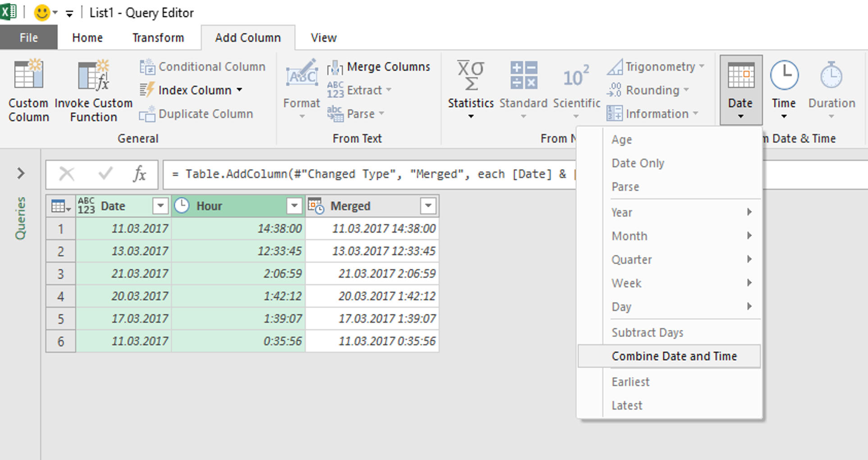
Task: Select Combine Date and Time
Action: tap(670, 356)
